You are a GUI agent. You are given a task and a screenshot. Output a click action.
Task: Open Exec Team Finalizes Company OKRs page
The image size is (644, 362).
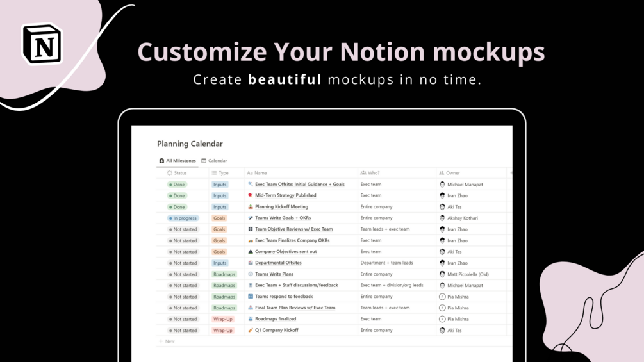point(292,240)
